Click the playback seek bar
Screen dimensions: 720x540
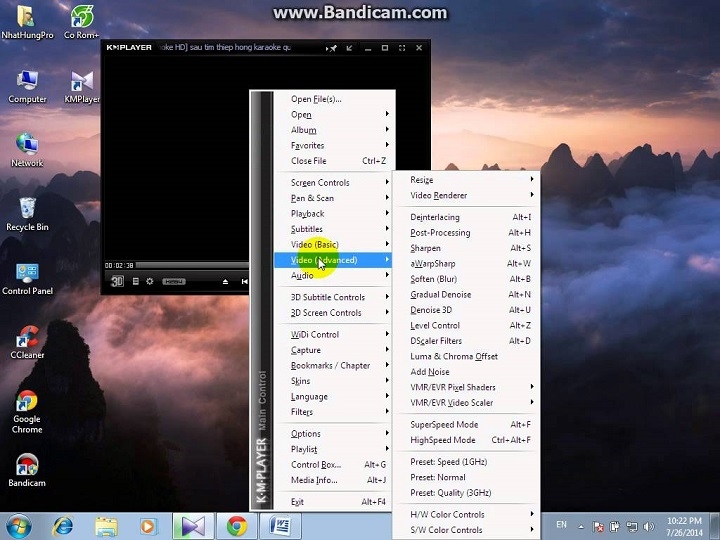[x=192, y=265]
